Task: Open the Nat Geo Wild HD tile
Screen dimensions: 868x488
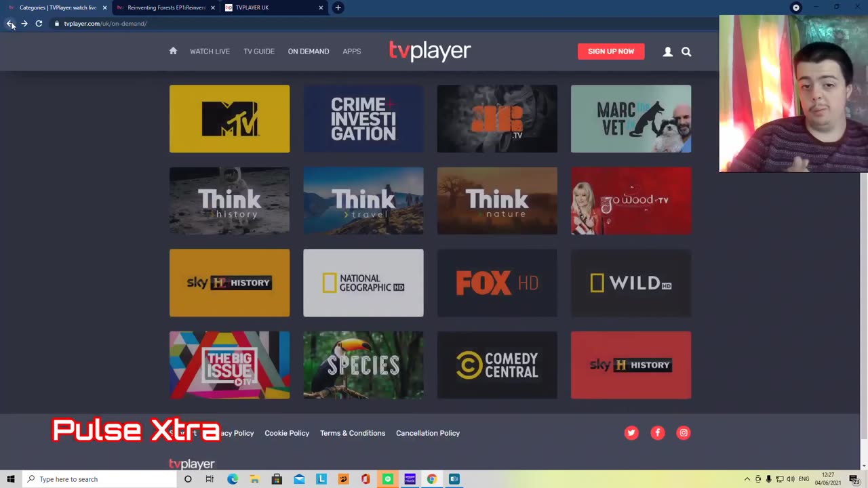Action: [x=631, y=283]
